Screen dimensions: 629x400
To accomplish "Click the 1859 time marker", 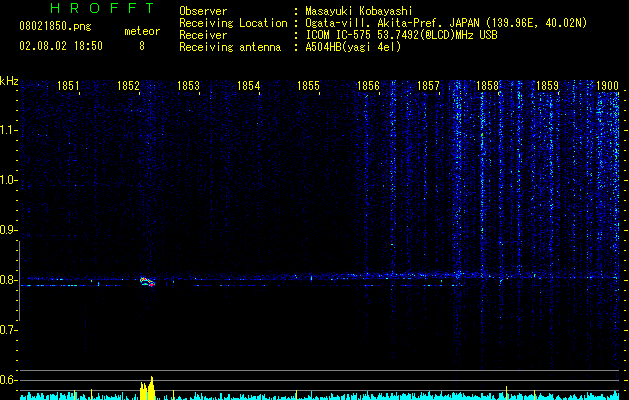I will point(548,86).
